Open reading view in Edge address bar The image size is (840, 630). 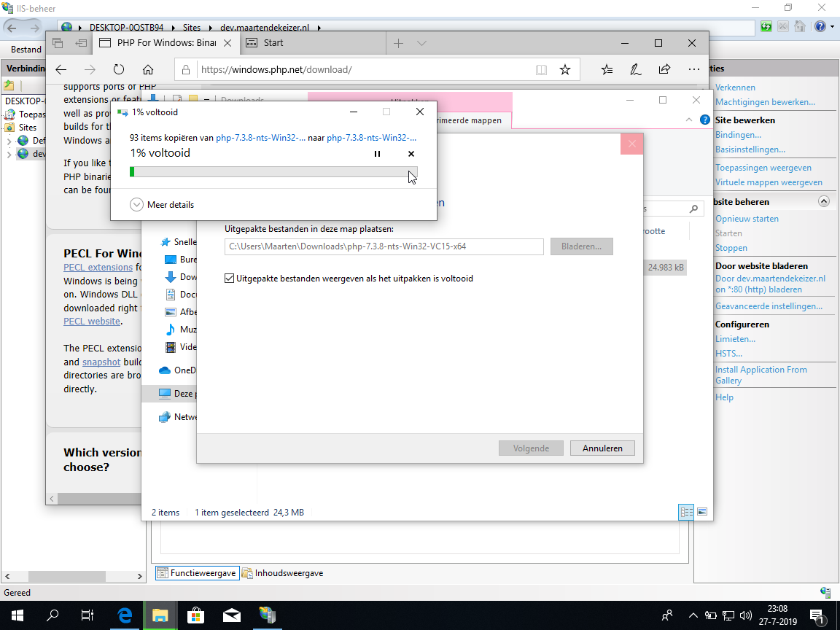point(542,70)
